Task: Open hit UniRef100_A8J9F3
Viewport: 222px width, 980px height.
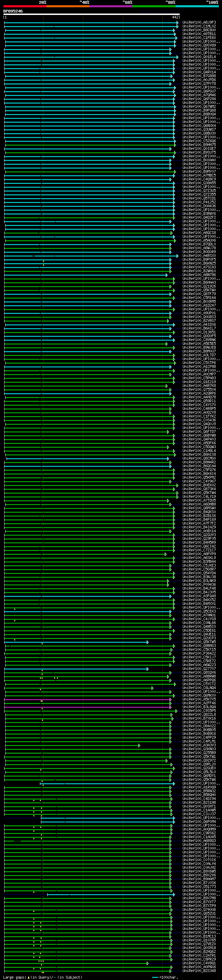Action: point(199,23)
